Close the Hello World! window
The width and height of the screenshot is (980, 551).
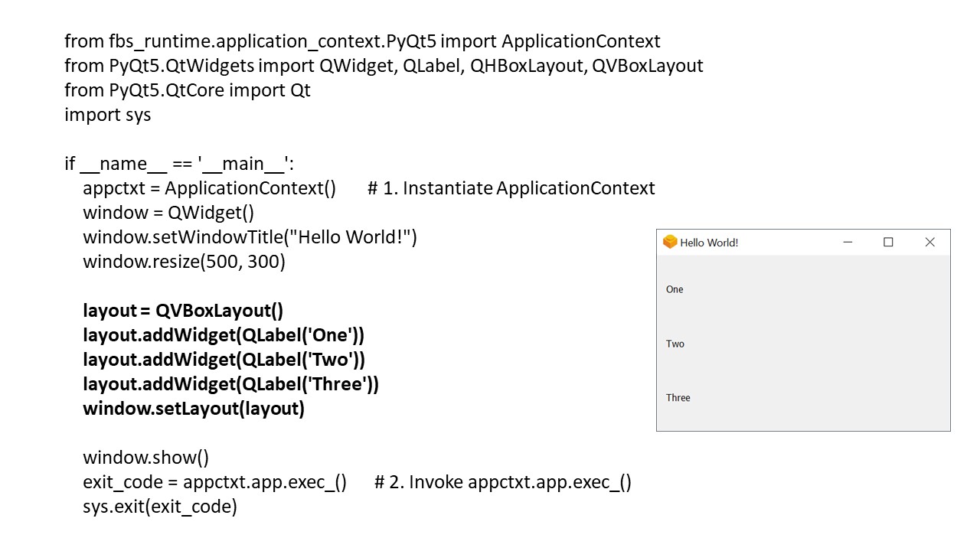point(929,243)
